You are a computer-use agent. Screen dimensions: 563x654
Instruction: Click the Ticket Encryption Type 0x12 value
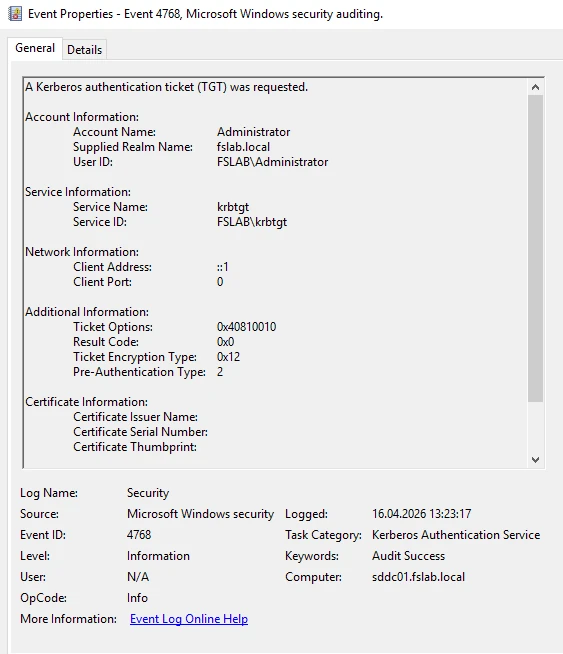pyautogui.click(x=228, y=357)
